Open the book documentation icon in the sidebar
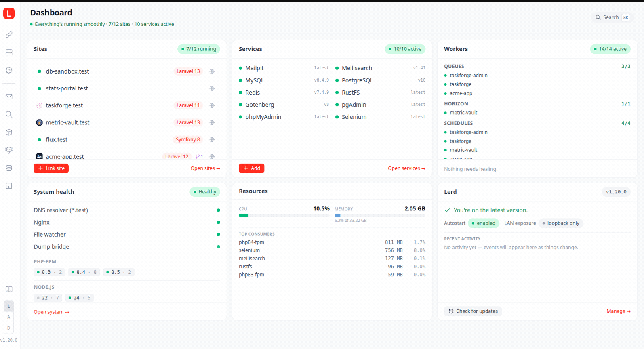This screenshot has width=644, height=349. [9, 289]
